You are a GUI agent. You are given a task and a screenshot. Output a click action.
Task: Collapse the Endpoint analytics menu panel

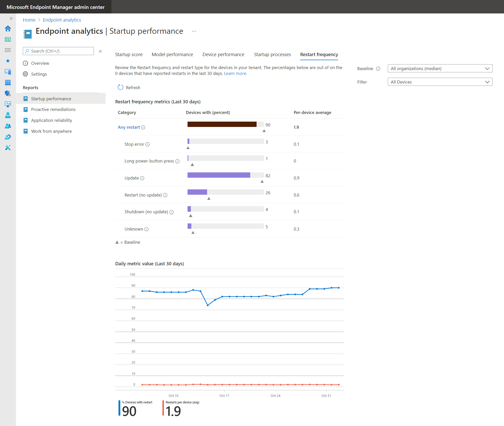pyautogui.click(x=100, y=51)
